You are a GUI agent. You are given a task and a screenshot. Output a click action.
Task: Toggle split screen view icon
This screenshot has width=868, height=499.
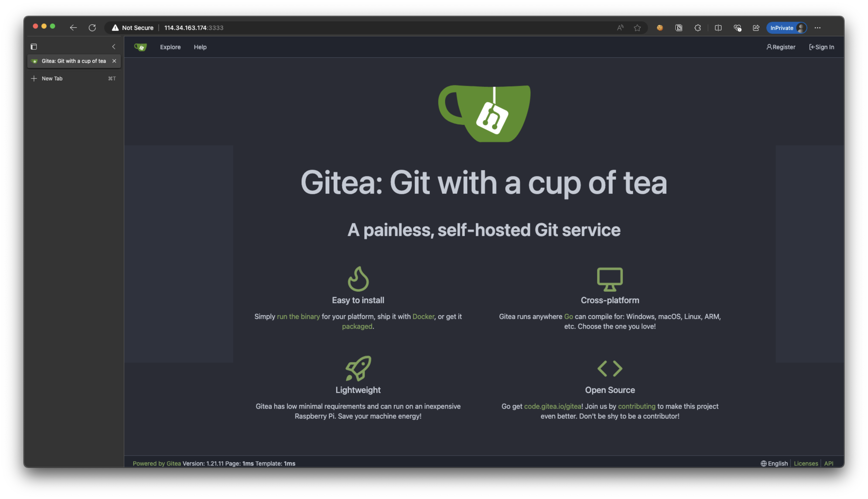pos(718,28)
